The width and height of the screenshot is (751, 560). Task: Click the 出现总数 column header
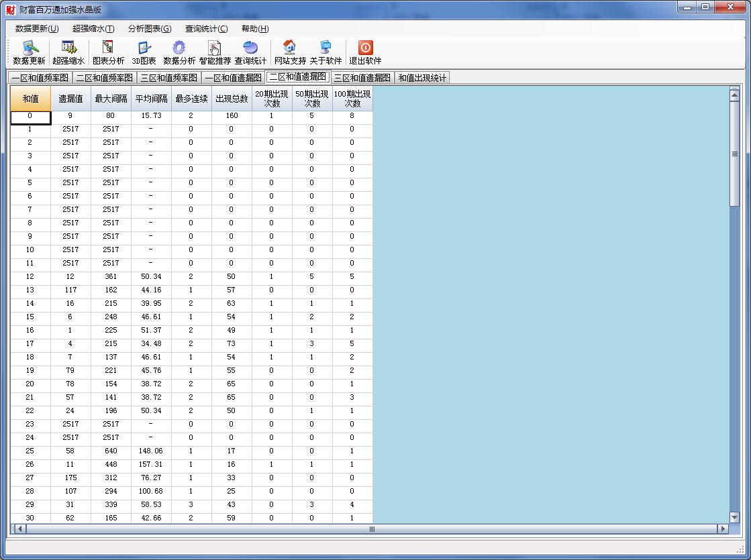(x=232, y=99)
